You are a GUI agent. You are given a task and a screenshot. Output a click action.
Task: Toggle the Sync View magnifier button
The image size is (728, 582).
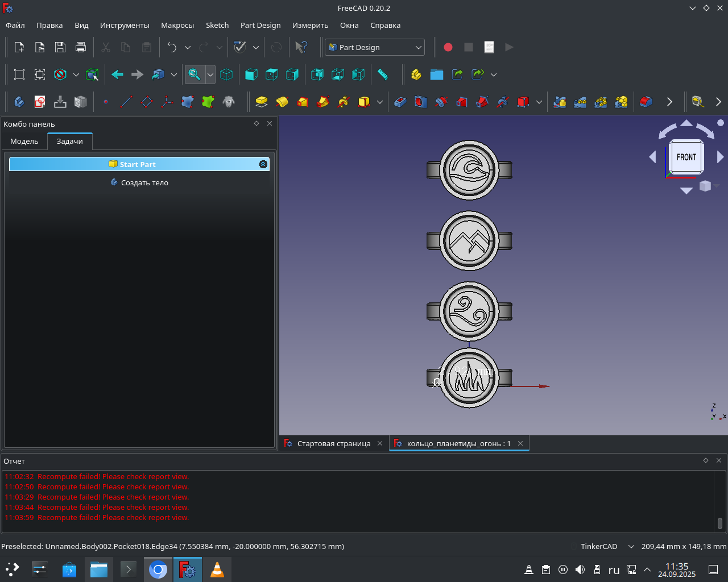[x=195, y=74]
